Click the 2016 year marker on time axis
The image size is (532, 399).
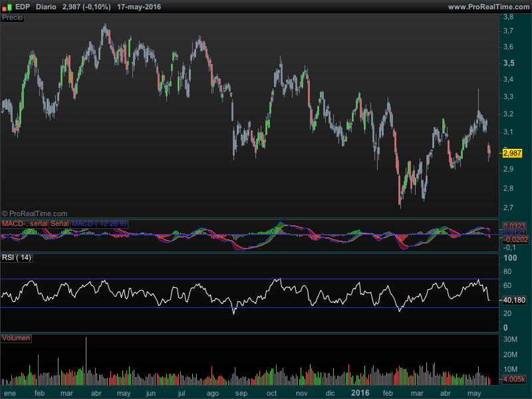pos(360,393)
